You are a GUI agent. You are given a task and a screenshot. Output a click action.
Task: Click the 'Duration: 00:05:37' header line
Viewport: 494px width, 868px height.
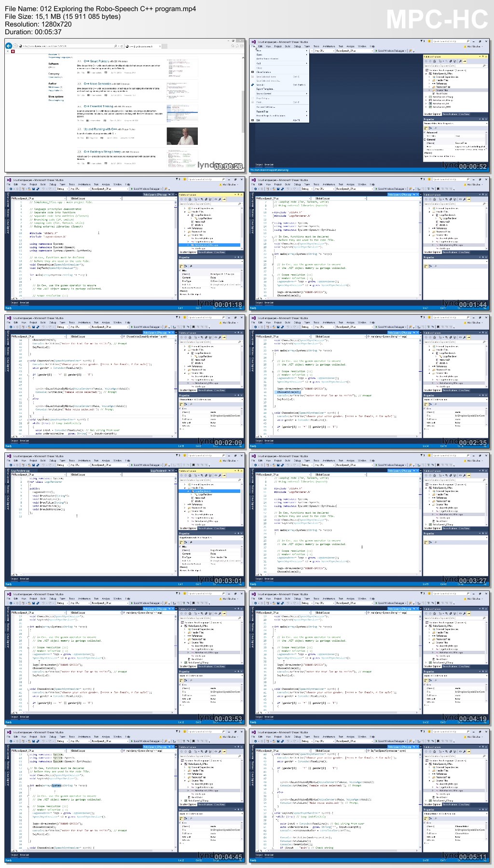33,32
